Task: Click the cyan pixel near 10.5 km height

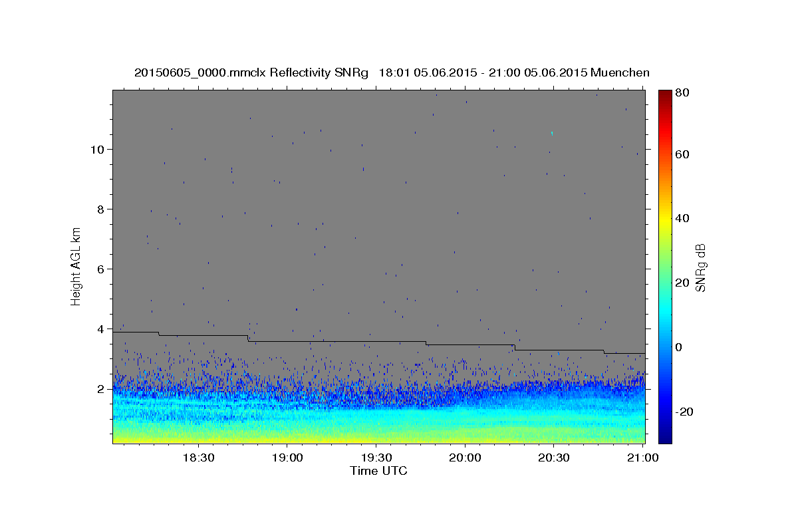Action: pyautogui.click(x=552, y=133)
